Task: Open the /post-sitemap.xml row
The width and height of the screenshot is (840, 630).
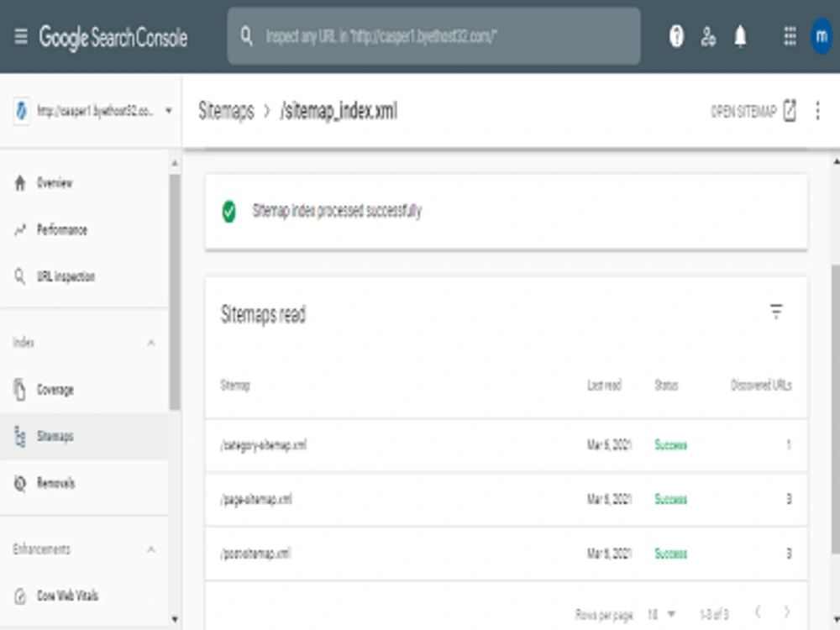Action: pyautogui.click(x=507, y=554)
